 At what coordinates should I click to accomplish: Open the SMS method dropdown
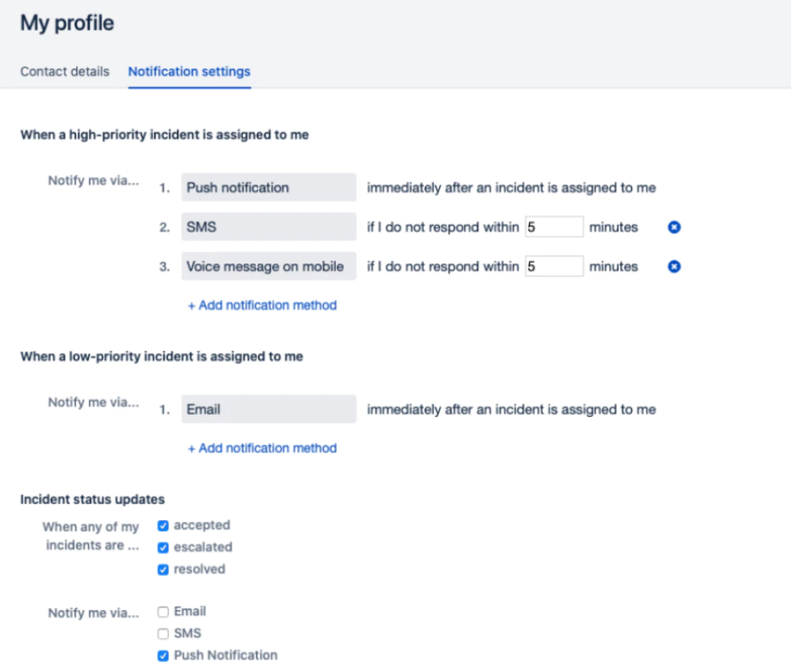click(x=268, y=227)
